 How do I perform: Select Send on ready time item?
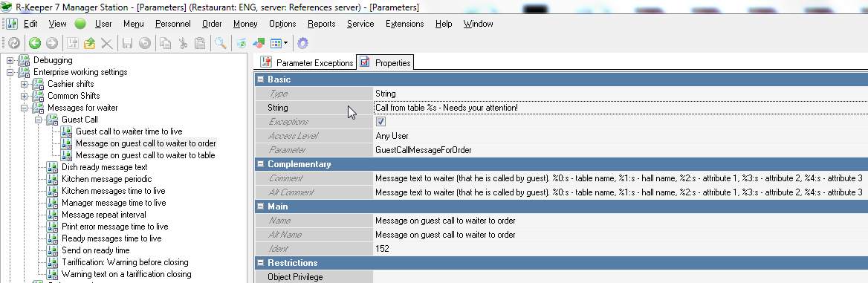pyautogui.click(x=95, y=250)
